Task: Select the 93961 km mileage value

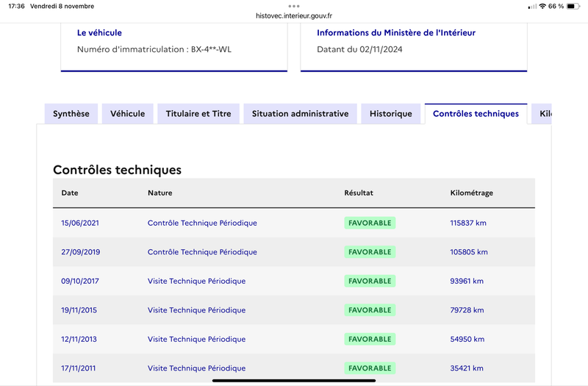Action: [x=467, y=281]
